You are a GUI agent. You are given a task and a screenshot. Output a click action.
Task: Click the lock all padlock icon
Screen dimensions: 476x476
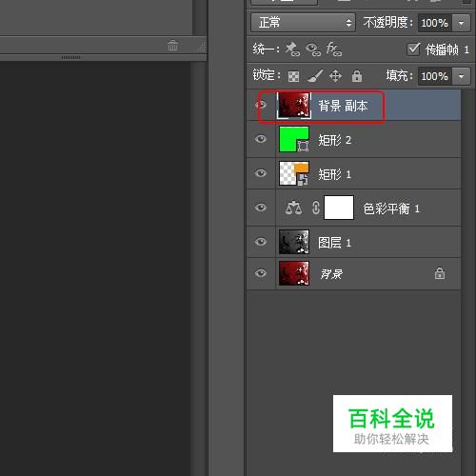(x=357, y=76)
